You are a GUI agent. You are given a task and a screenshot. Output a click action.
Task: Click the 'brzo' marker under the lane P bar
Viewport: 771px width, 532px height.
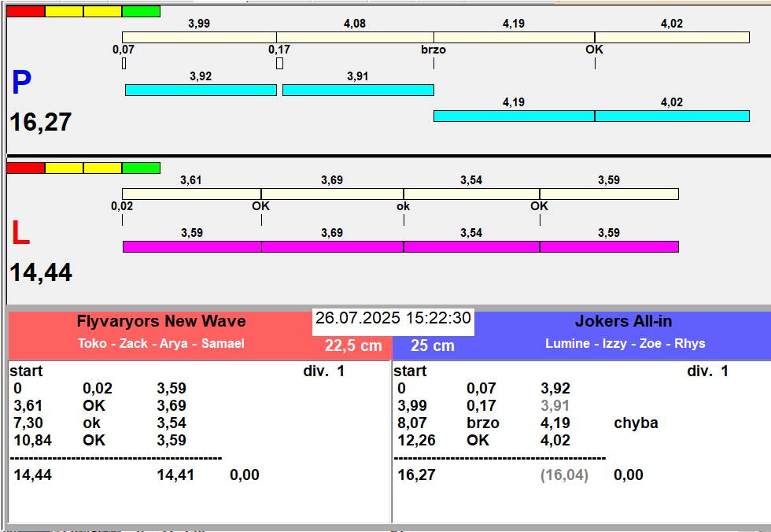[433, 50]
